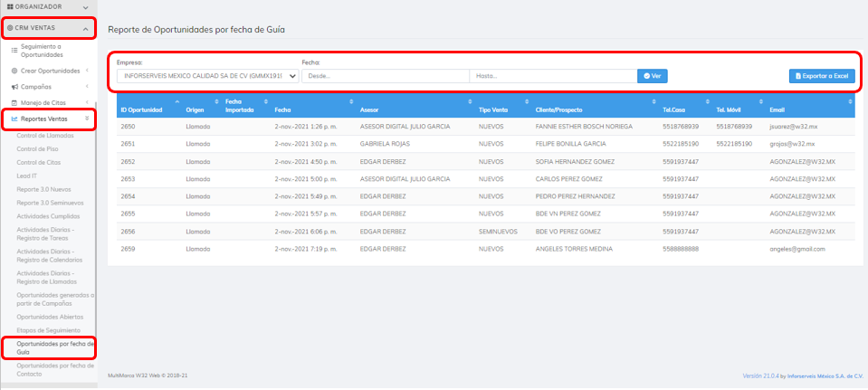Click the Hasta date input field
This screenshot has width=868, height=390.
552,76
